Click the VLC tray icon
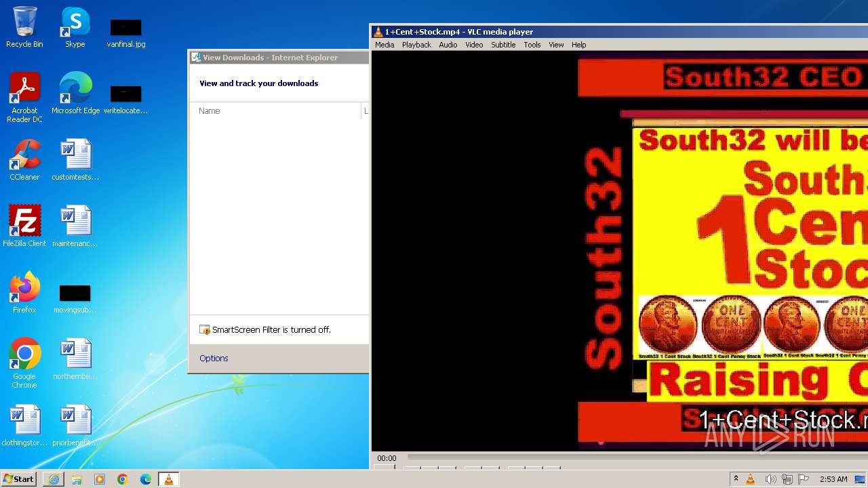Viewport: 868px width, 488px height. point(750,479)
